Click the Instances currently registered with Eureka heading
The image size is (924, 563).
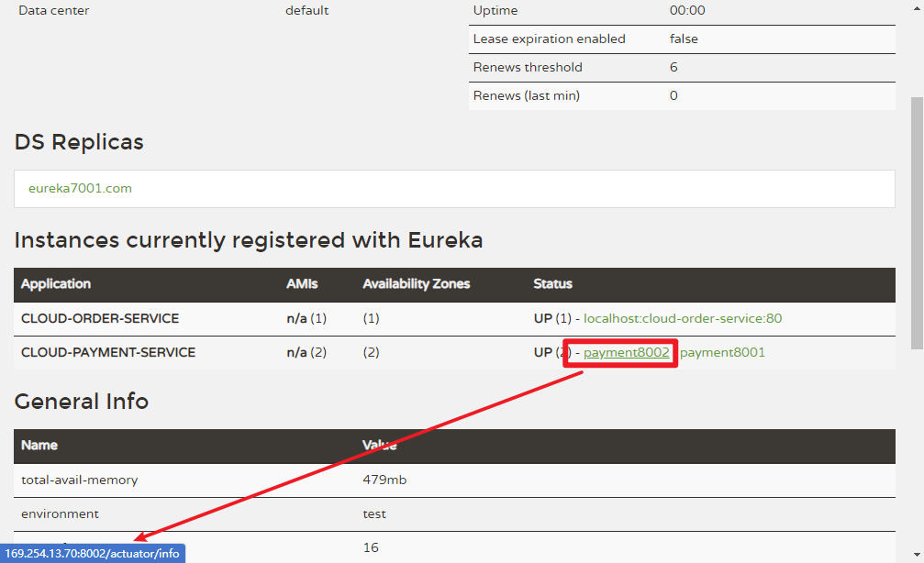pyautogui.click(x=249, y=240)
